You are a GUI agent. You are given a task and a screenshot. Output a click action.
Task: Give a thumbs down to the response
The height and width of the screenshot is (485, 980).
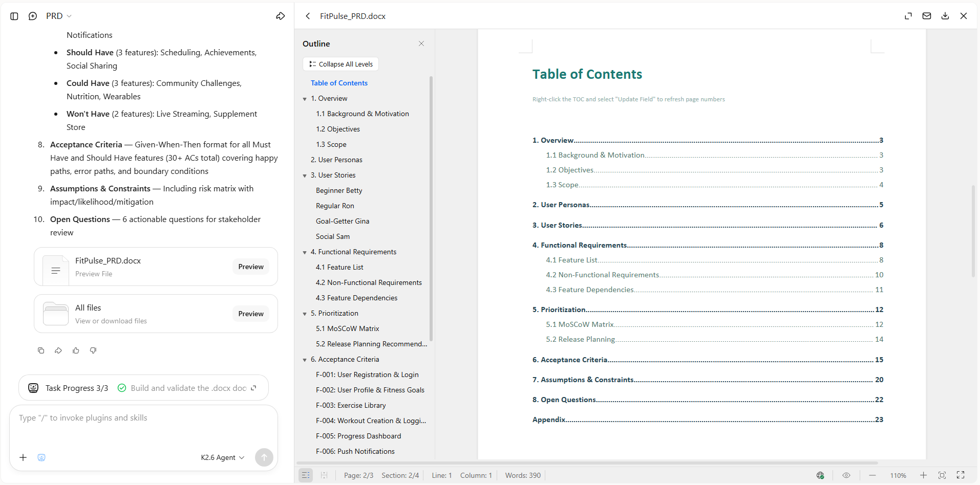[x=93, y=350]
